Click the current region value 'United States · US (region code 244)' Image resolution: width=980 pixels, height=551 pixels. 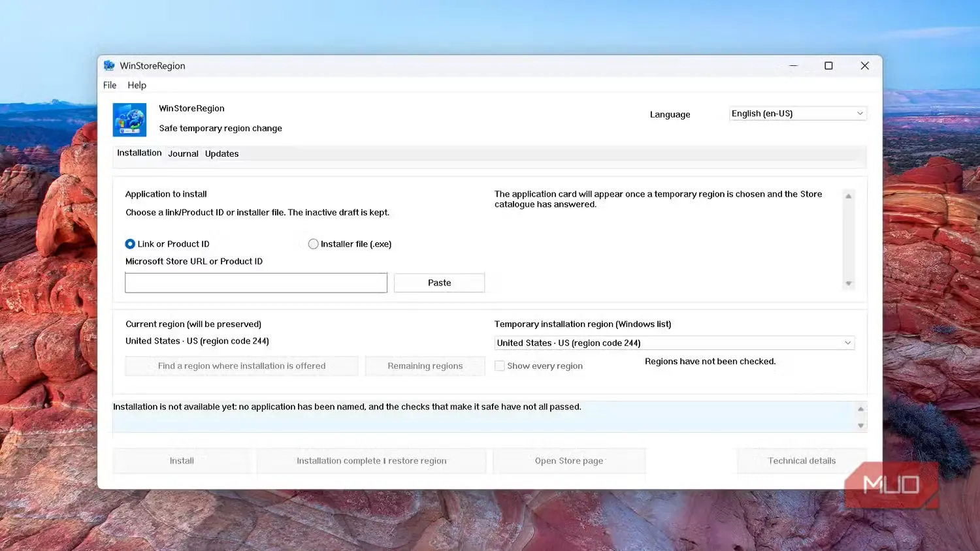pos(197,341)
